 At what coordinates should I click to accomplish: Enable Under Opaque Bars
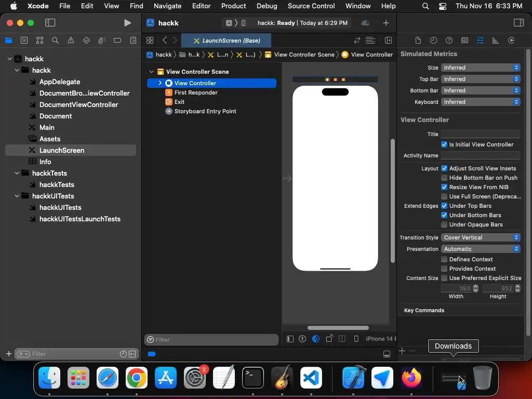point(444,224)
